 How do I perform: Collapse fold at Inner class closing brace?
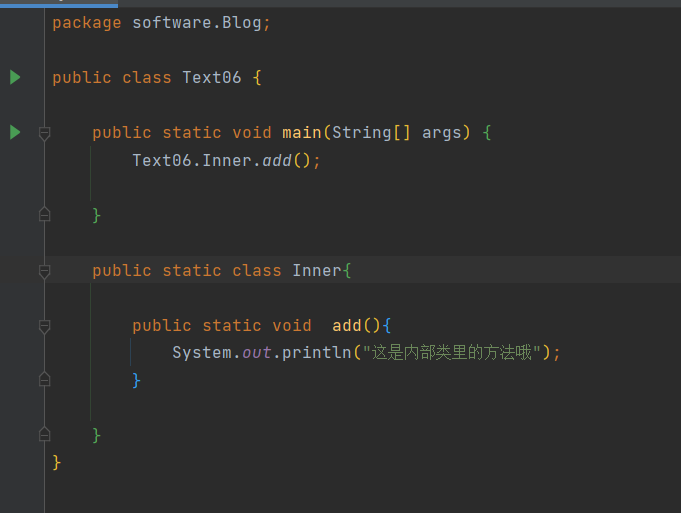[x=44, y=434]
